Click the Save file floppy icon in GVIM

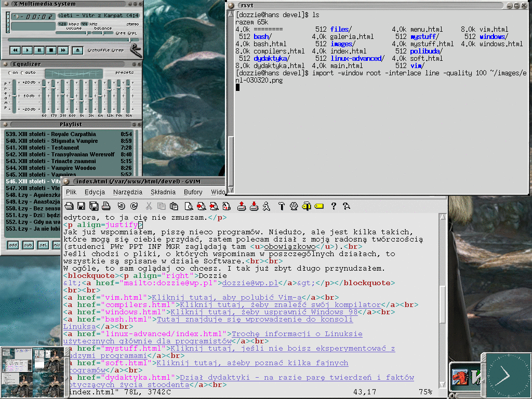click(x=82, y=206)
